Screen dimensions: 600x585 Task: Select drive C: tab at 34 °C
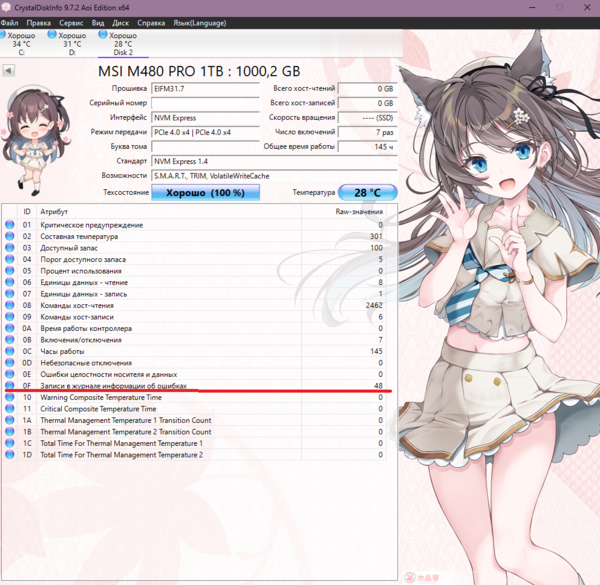pos(20,44)
